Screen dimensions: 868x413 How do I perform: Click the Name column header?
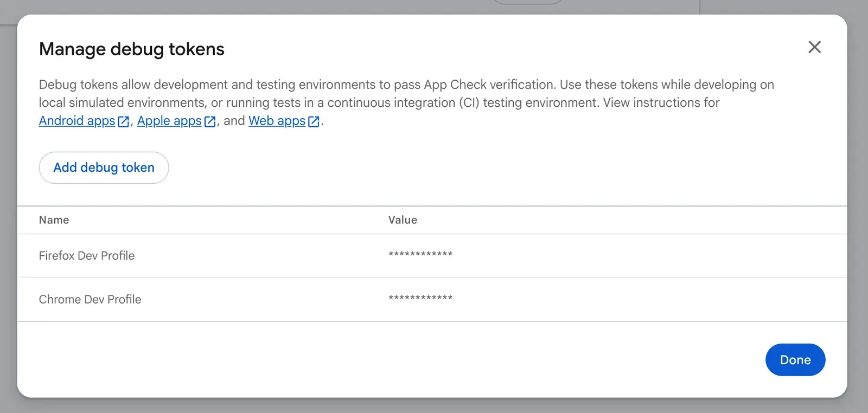click(x=54, y=220)
